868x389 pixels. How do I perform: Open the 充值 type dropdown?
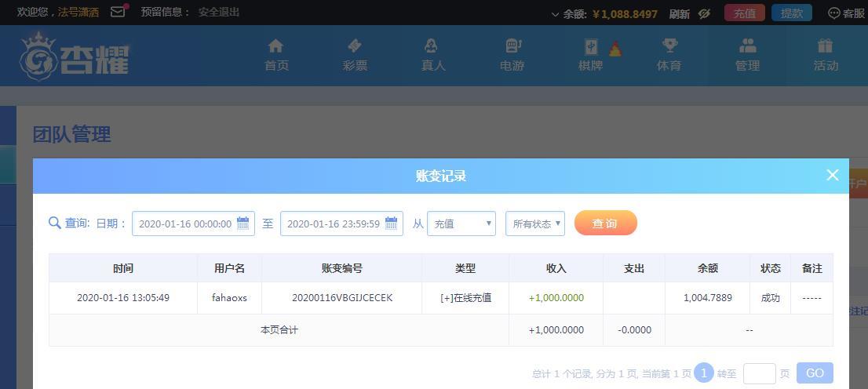tap(461, 224)
